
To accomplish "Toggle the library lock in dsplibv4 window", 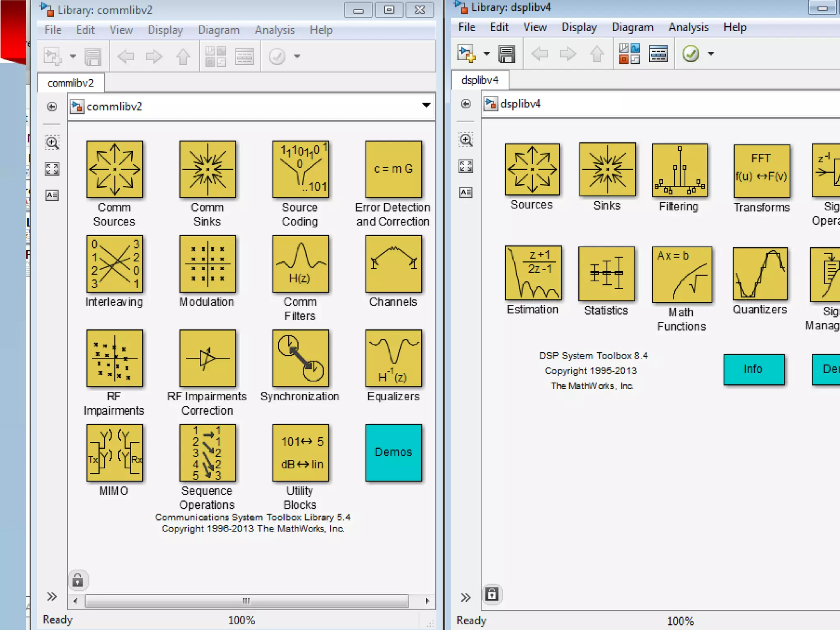I will (x=492, y=594).
